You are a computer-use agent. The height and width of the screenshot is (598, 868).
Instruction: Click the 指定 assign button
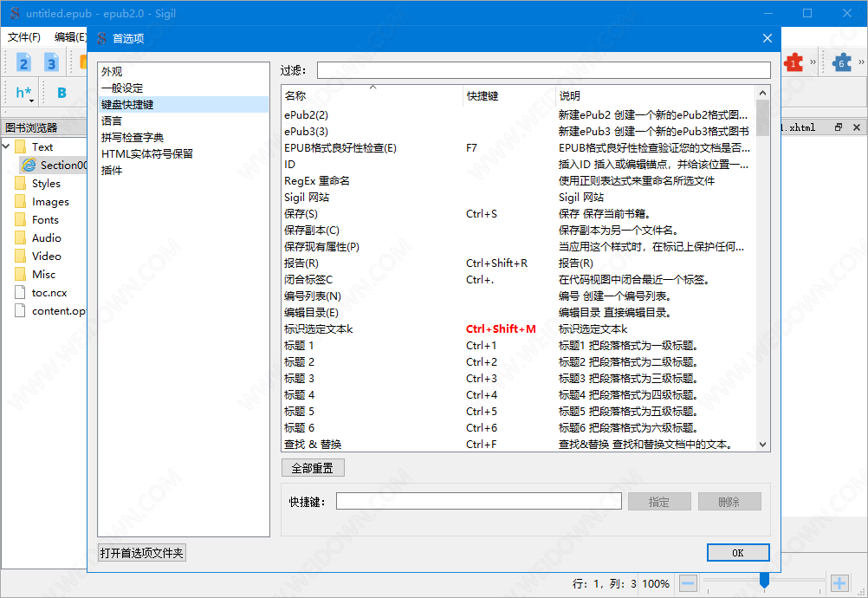click(x=659, y=502)
